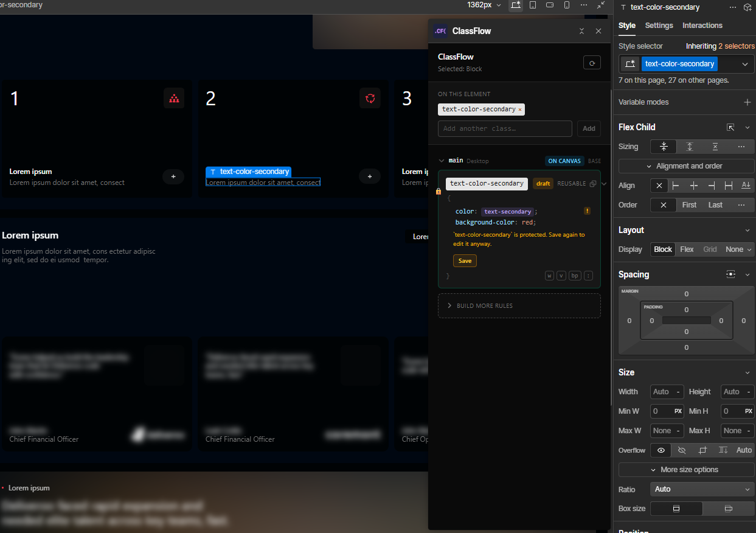
Task: Open element more-options dots beside text-color-secondary title
Action: click(732, 7)
